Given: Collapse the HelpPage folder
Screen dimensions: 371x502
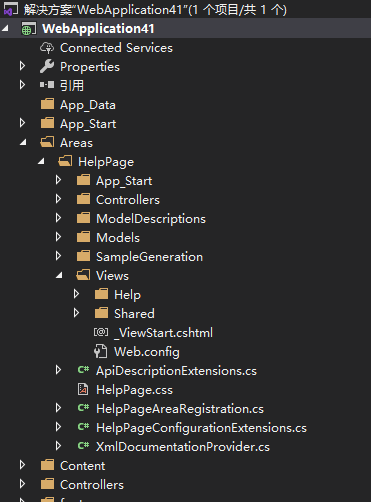Looking at the screenshot, I should point(41,162).
